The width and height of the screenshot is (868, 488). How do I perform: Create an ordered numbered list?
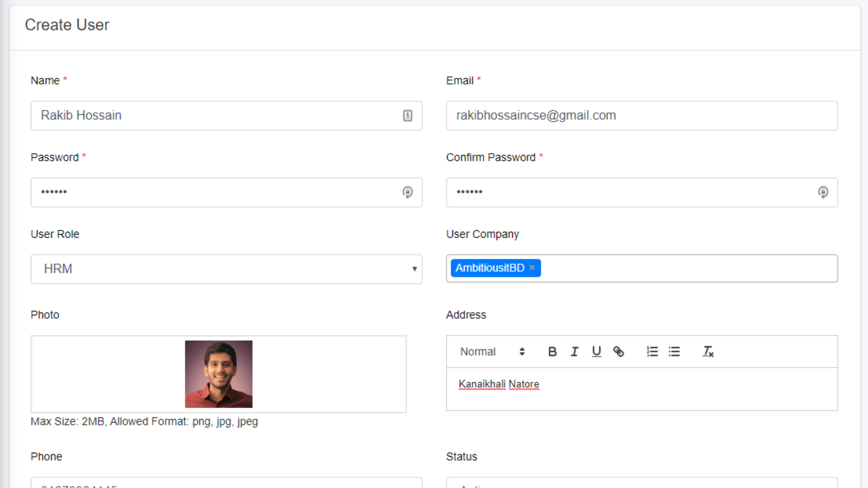point(652,352)
